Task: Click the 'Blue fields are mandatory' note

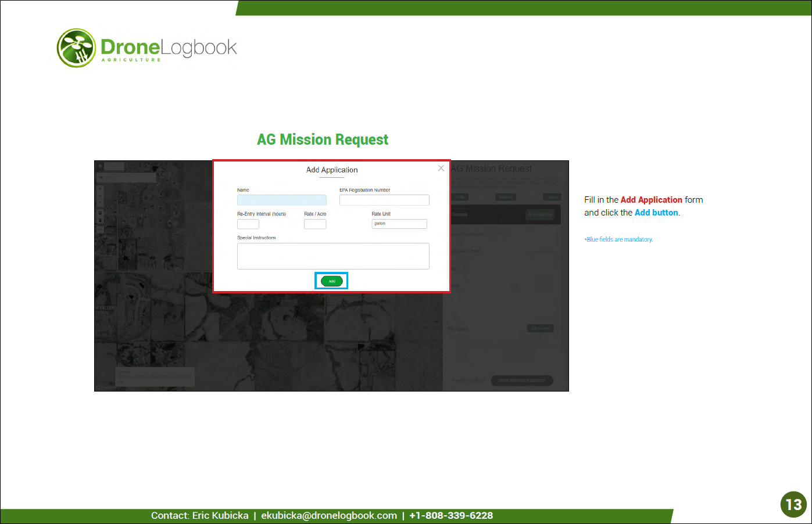Action: coord(618,239)
